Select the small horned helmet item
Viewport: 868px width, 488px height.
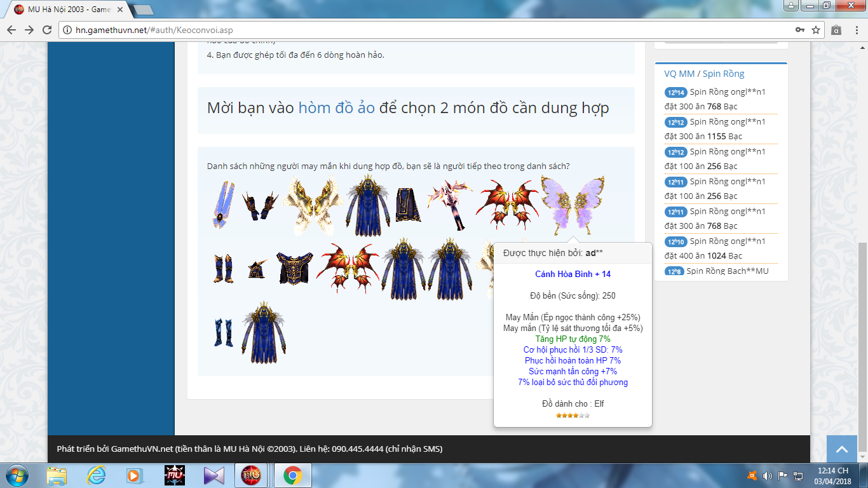(x=257, y=269)
